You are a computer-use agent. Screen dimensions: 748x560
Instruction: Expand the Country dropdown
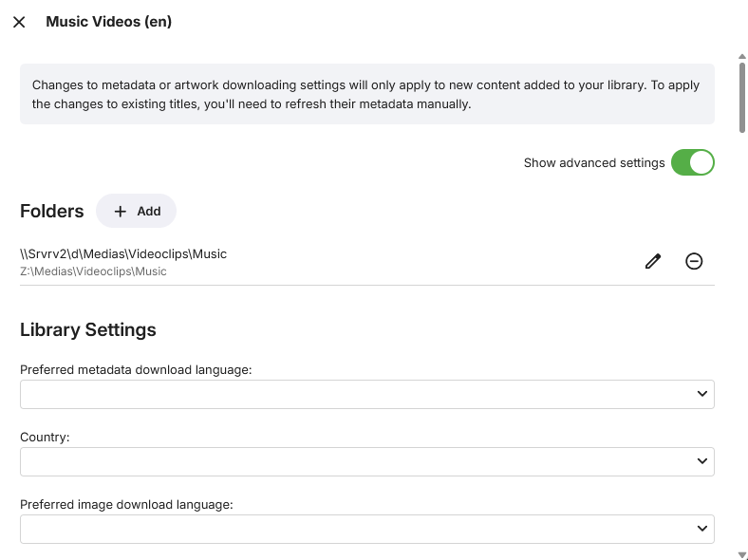coord(366,461)
